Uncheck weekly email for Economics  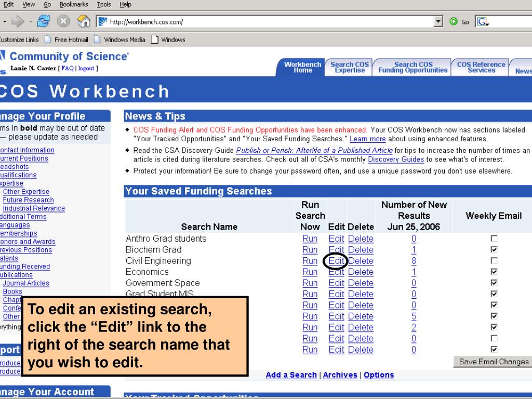pyautogui.click(x=494, y=272)
